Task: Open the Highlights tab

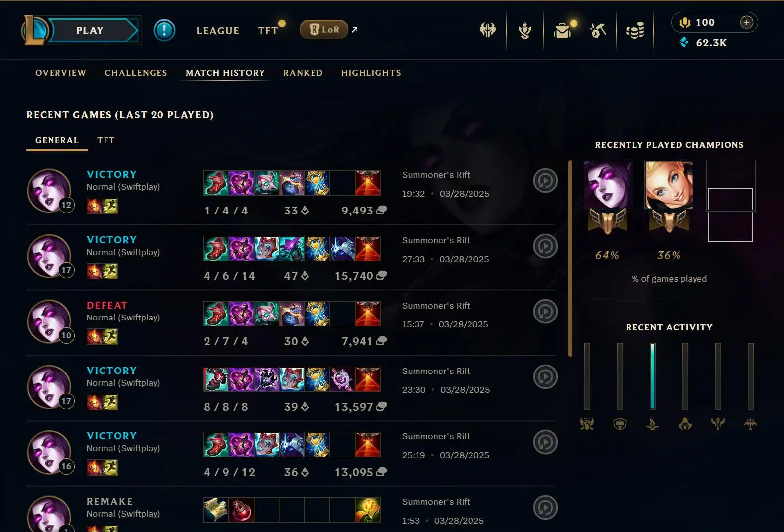Action: [x=371, y=73]
